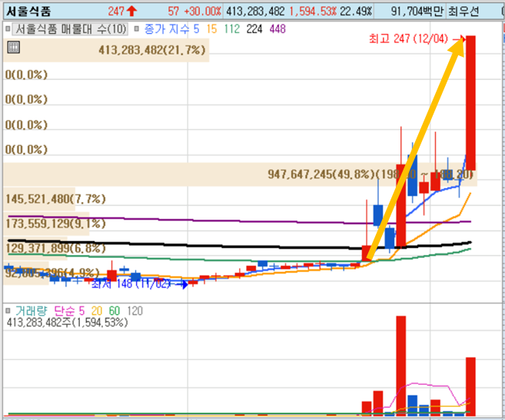
Task: Click the 129,371,899(6.8%) volume profile bar
Action: tap(35, 248)
